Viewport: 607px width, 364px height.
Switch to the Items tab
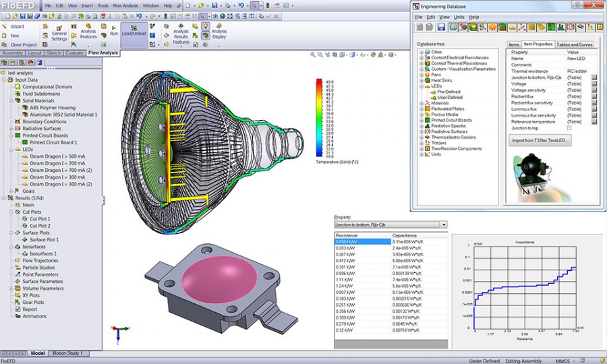tap(514, 44)
